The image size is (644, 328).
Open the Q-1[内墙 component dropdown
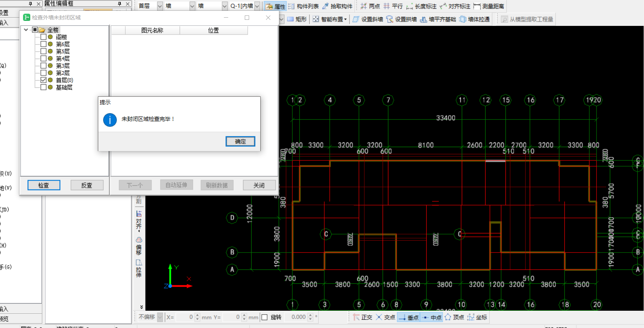[257, 6]
